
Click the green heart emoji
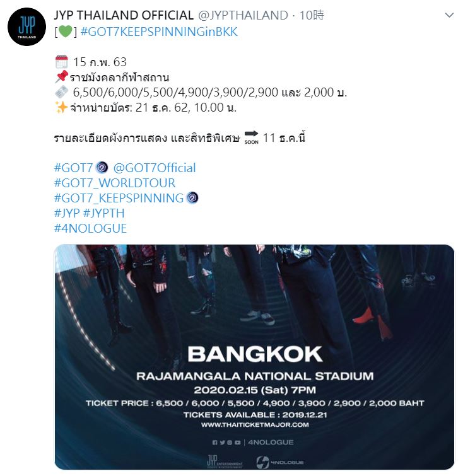[x=66, y=32]
